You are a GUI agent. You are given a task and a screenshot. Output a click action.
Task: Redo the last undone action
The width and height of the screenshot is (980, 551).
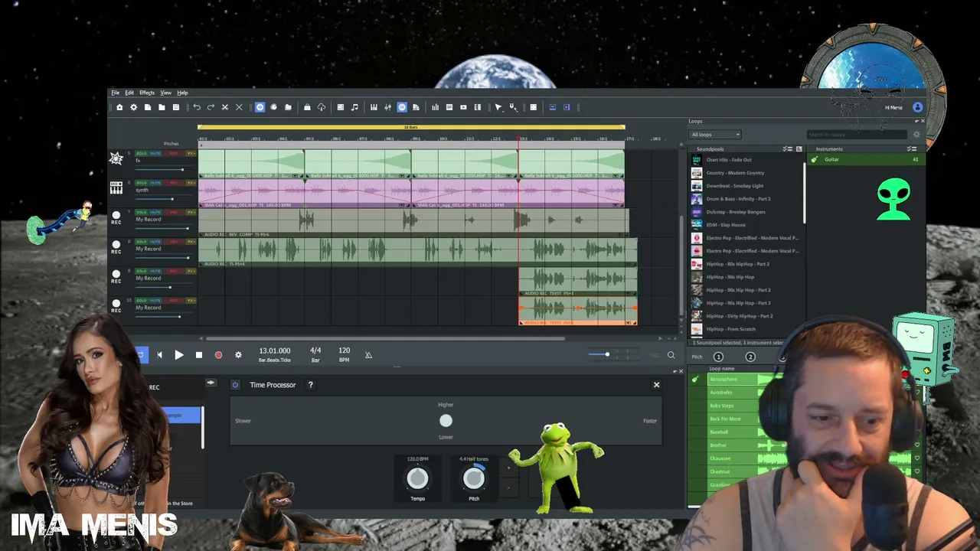pos(211,107)
